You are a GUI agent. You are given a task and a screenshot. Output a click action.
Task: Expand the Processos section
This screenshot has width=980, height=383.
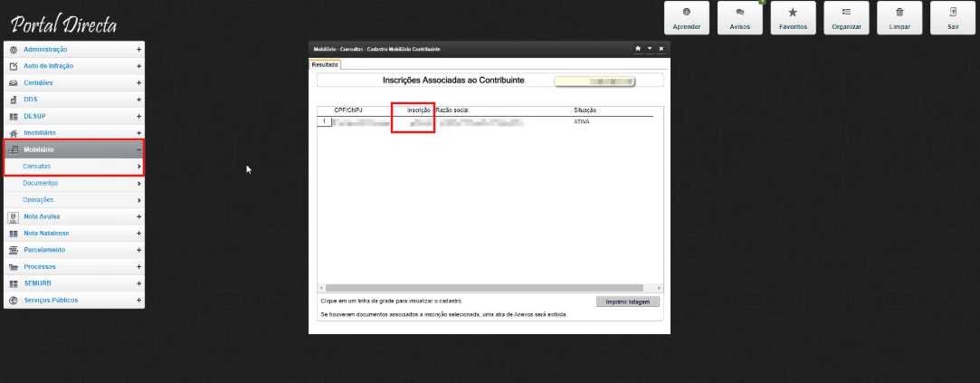click(x=138, y=266)
